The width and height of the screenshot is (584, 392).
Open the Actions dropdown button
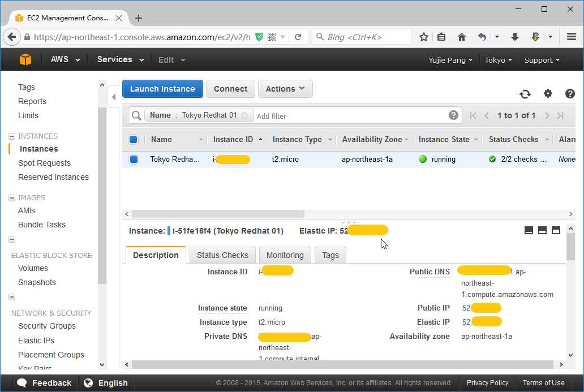point(285,89)
